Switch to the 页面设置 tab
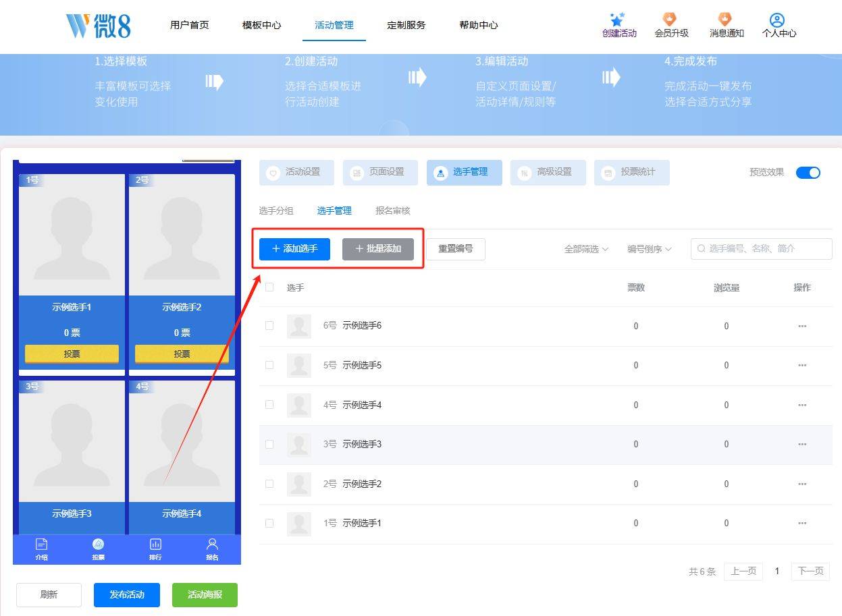Screen dimensions: 842x616 380,172
